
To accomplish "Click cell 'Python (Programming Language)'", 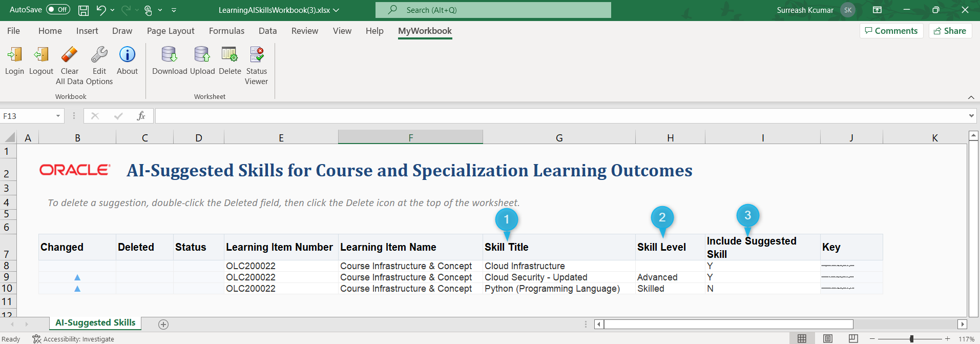I will pos(559,289).
